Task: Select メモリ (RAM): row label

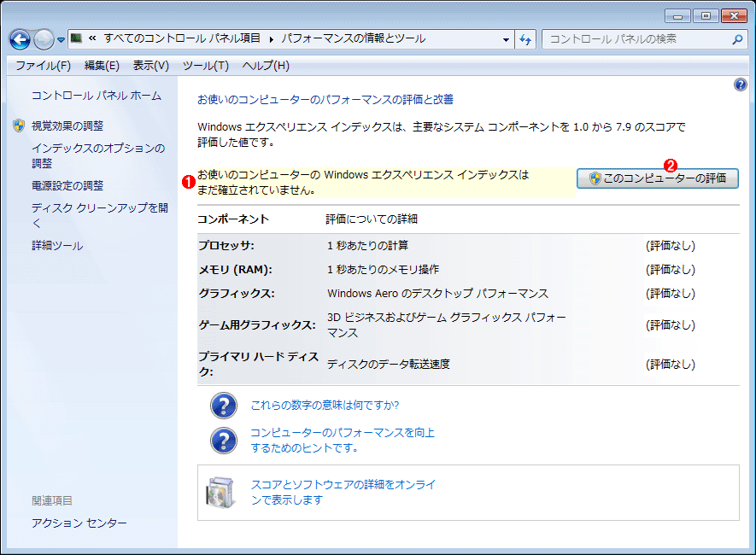Action: tap(235, 270)
